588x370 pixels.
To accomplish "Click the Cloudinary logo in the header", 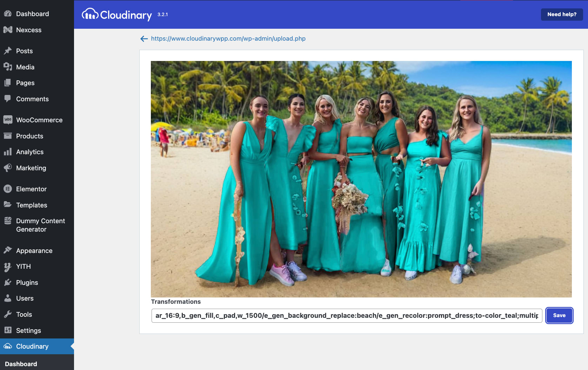I will click(x=116, y=14).
